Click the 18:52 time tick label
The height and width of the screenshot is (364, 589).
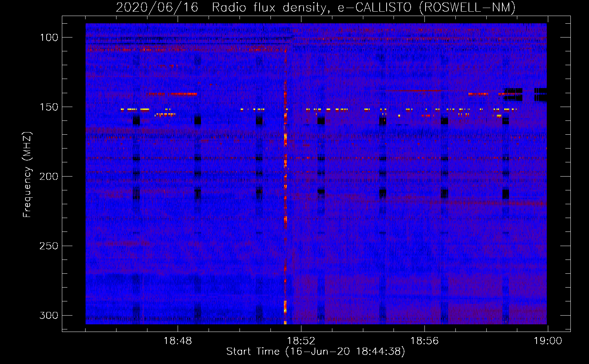coord(301,341)
